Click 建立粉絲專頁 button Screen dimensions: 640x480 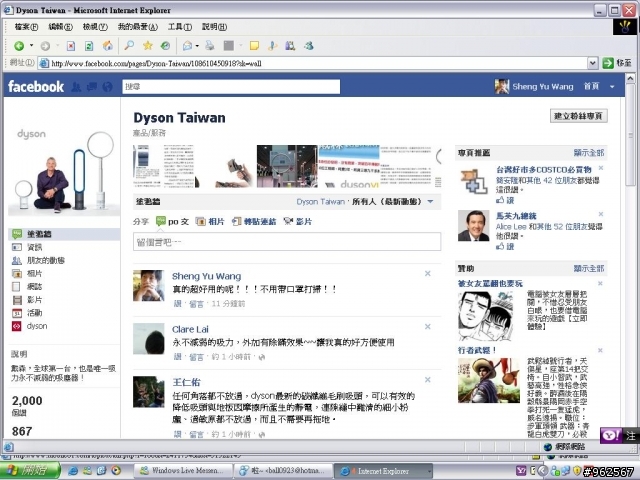[x=579, y=116]
